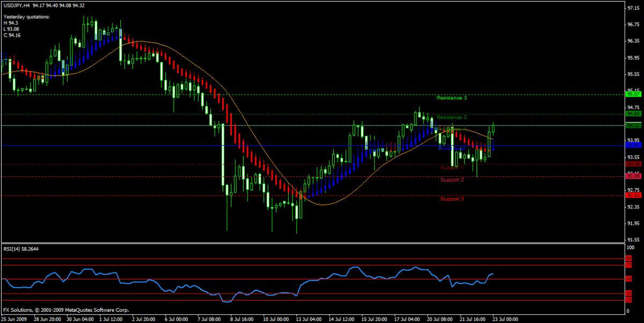Image resolution: width=644 pixels, height=323 pixels.
Task: Click the green 95.07 price tag
Action: click(633, 94)
